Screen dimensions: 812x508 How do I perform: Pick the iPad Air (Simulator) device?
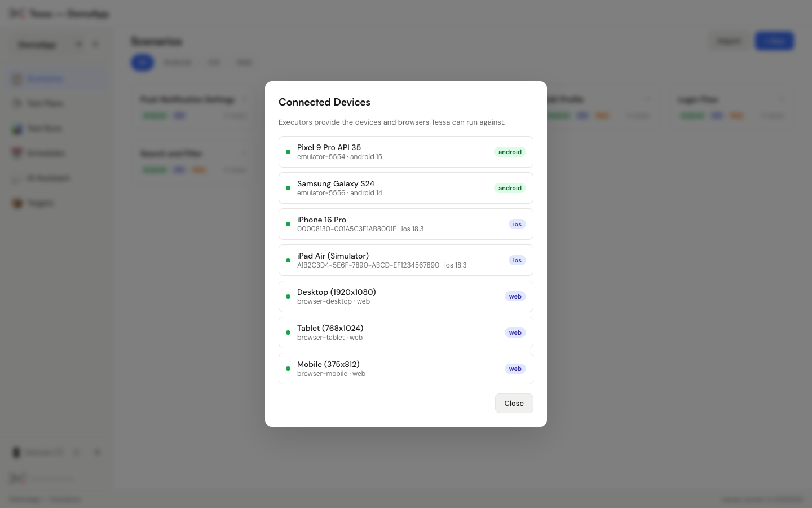(406, 260)
